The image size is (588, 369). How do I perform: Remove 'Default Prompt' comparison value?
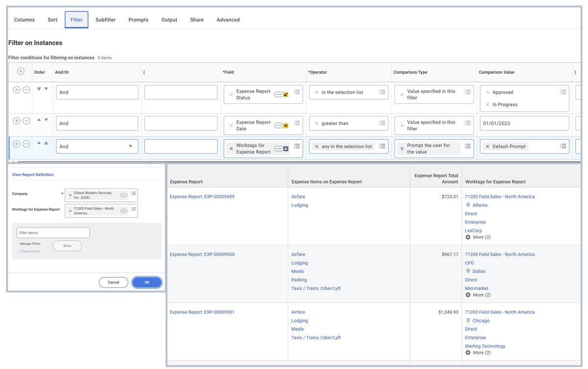[488, 147]
